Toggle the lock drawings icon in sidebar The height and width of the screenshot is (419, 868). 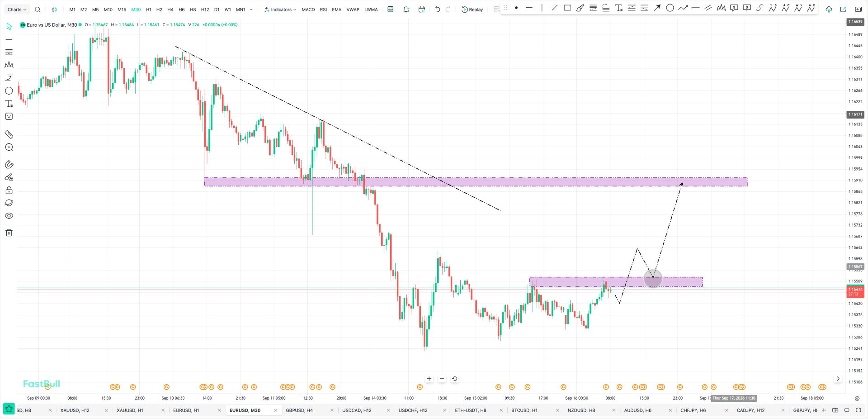[x=9, y=190]
